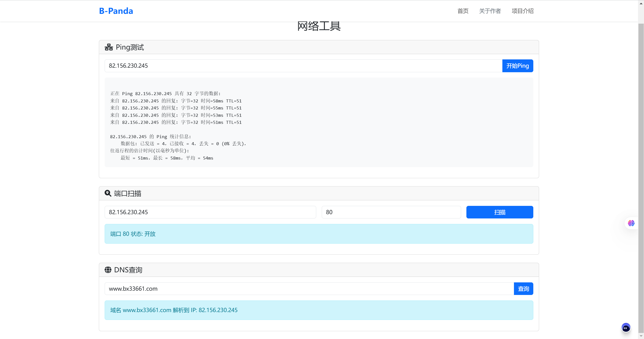
Task: Click the 数据包 已发送 = 4 statistics line
Action: [183, 143]
